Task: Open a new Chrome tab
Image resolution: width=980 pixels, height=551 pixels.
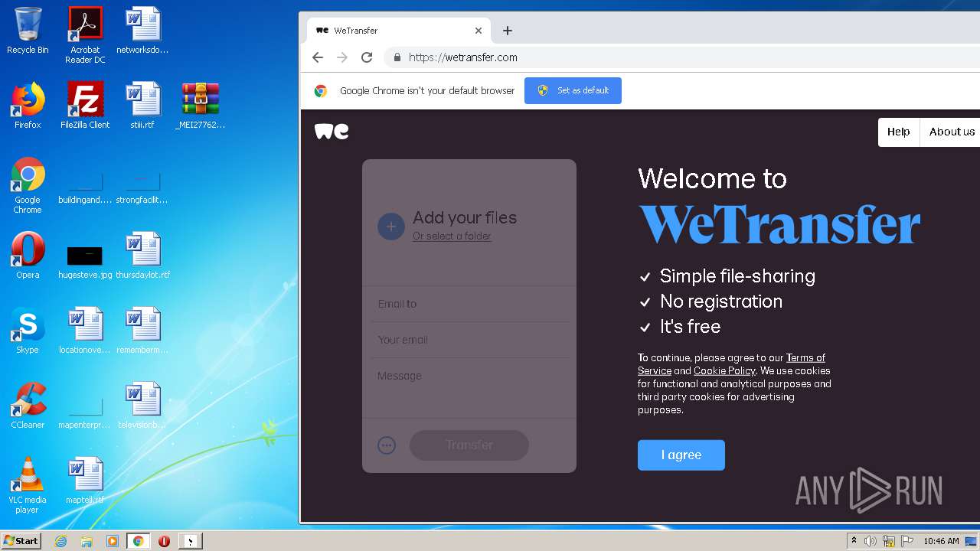Action: (x=507, y=31)
